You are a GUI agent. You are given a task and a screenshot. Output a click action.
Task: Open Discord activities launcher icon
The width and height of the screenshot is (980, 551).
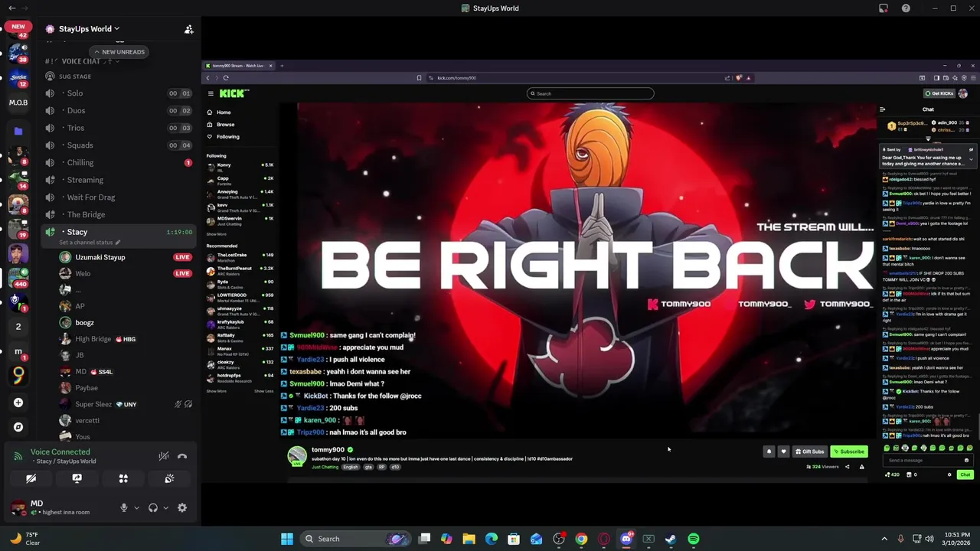[x=123, y=478]
